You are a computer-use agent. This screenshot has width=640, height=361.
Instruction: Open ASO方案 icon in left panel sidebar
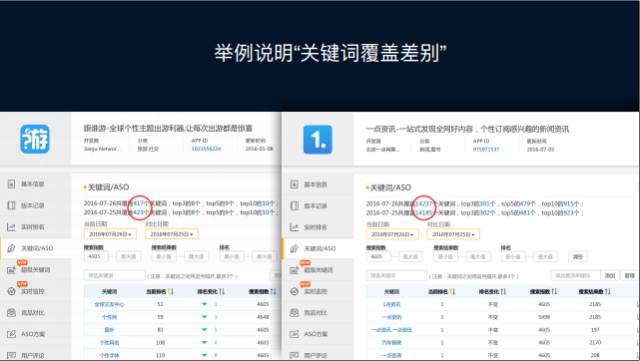click(11, 334)
